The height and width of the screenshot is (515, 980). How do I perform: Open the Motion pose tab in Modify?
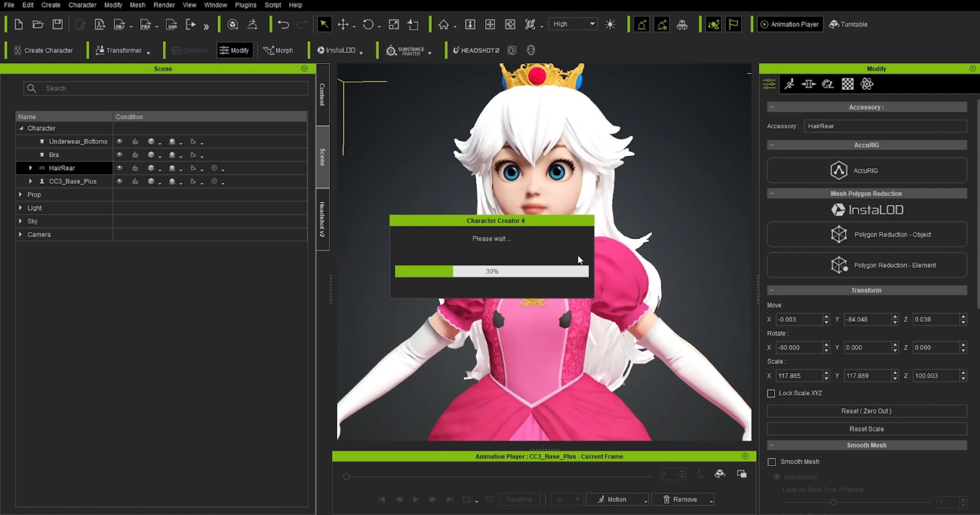coord(789,84)
